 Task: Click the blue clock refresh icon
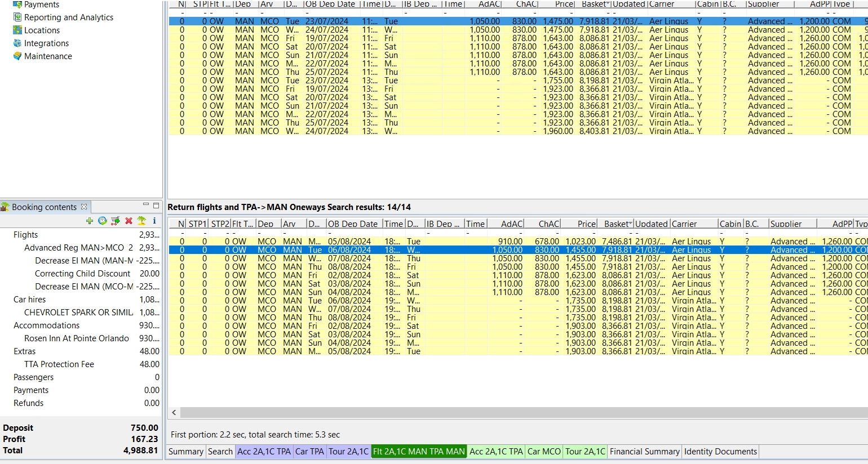click(103, 221)
